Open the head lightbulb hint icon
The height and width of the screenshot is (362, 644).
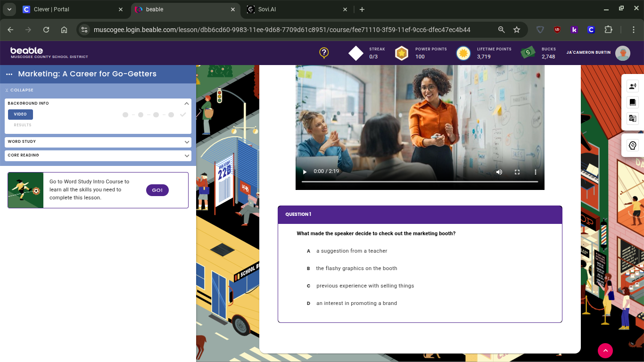click(x=633, y=145)
